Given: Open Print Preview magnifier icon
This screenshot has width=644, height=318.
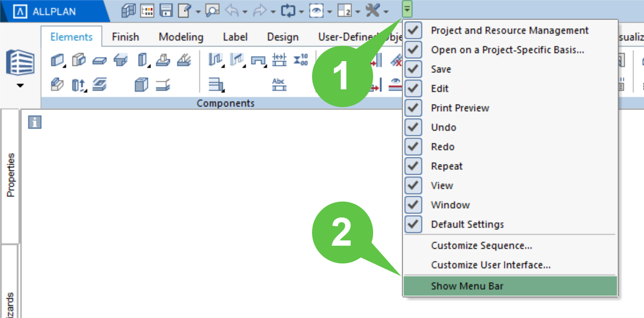Looking at the screenshot, I should coord(213,11).
